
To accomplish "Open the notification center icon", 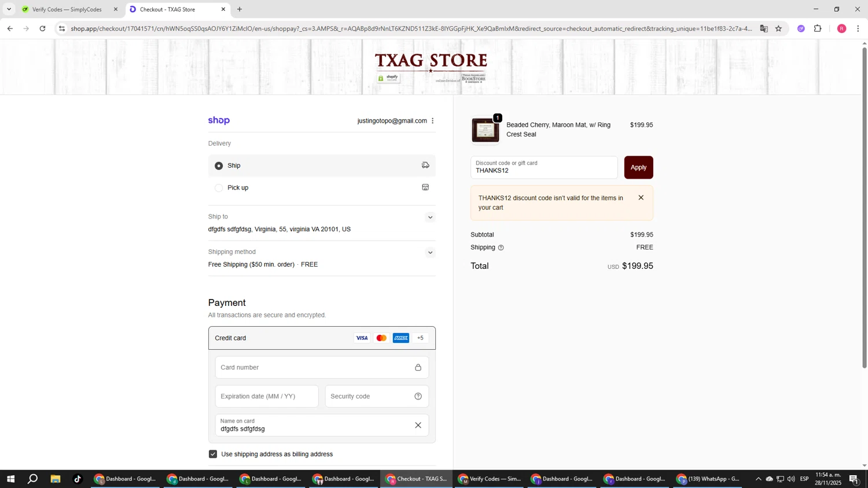I will 854,479.
